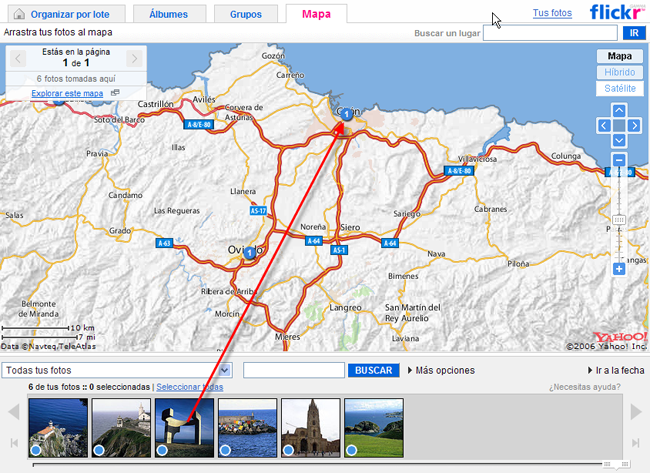
Task: Pan the map left with arrow
Action: (604, 125)
